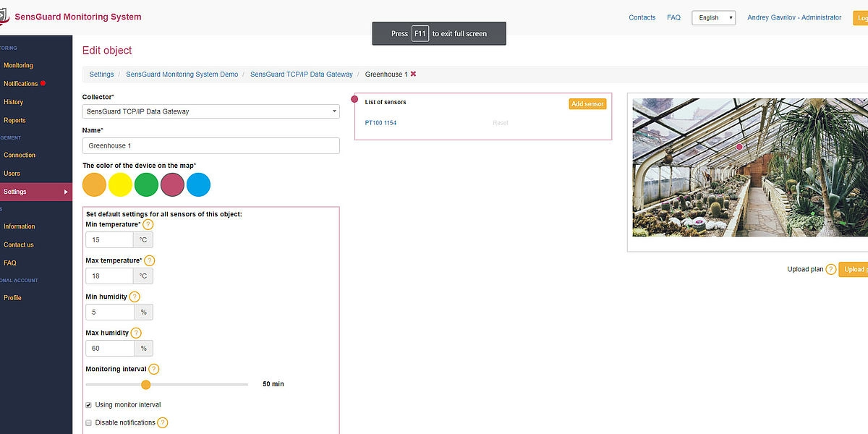868x434 pixels.
Task: Click the Add sensor button
Action: coord(587,104)
